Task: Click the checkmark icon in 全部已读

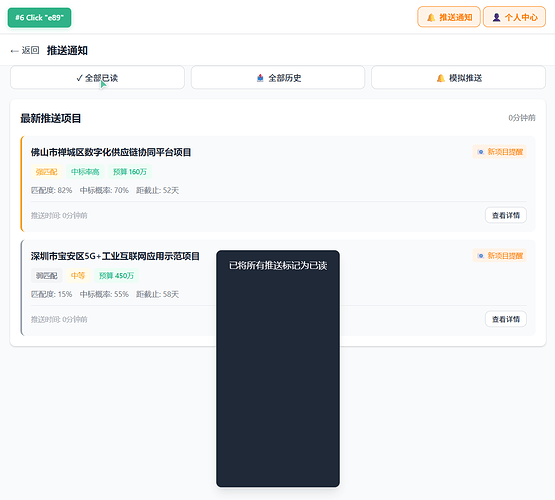Action: point(79,78)
